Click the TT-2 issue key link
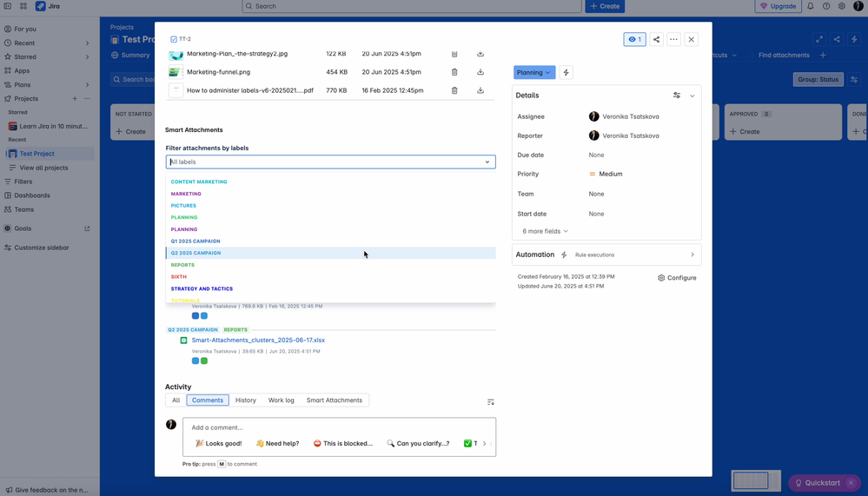The width and height of the screenshot is (868, 496). coord(185,39)
